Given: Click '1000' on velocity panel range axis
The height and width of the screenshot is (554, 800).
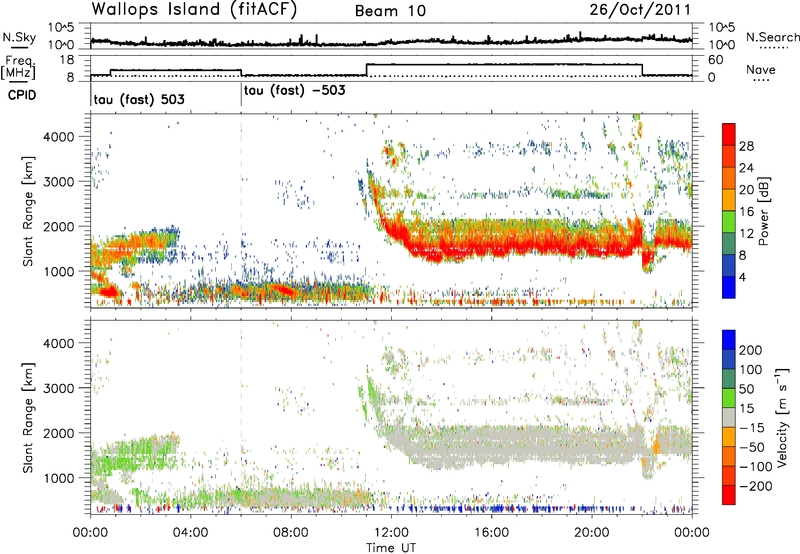Looking at the screenshot, I should click(x=58, y=478).
